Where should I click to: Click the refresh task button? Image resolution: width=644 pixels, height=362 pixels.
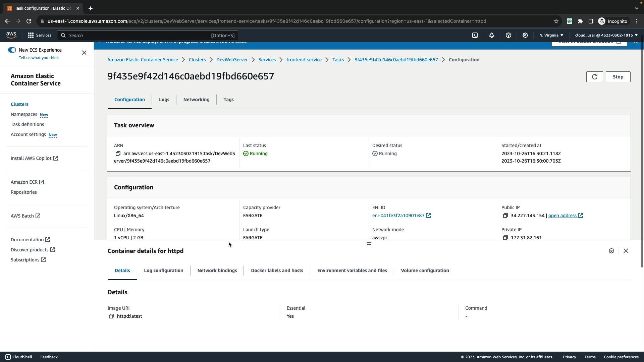[594, 77]
